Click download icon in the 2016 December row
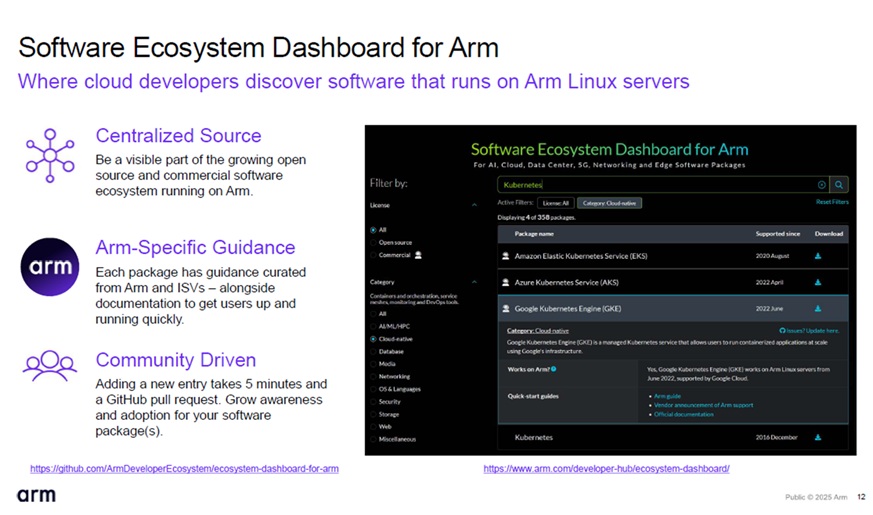The width and height of the screenshot is (873, 515). (818, 438)
